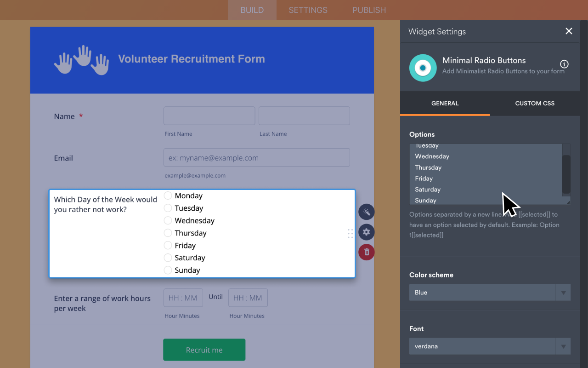Switch to the PUBLISH tab

tap(369, 10)
